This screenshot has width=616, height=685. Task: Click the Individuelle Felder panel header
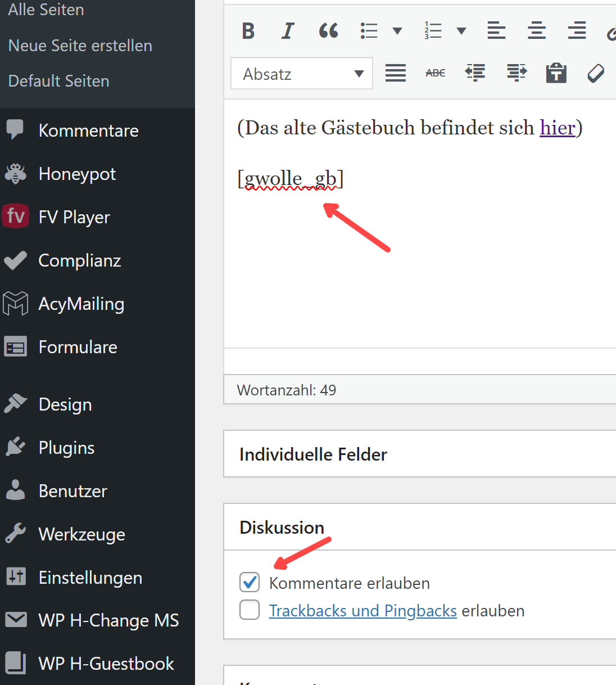(313, 454)
